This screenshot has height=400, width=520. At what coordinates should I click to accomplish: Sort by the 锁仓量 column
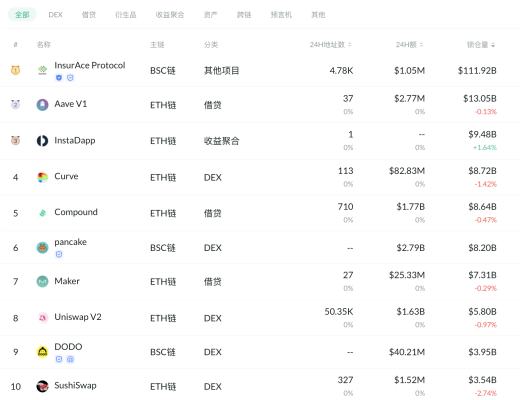tap(481, 44)
